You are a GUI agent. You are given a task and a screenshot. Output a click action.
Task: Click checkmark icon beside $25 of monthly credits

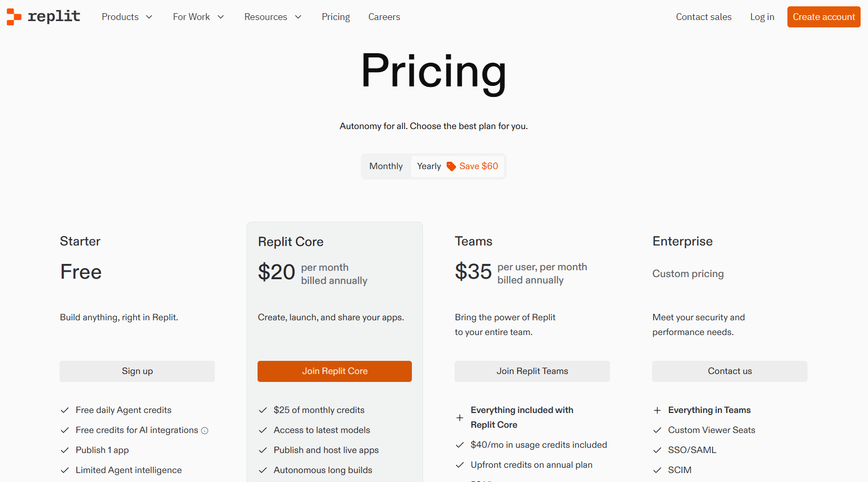coord(263,410)
